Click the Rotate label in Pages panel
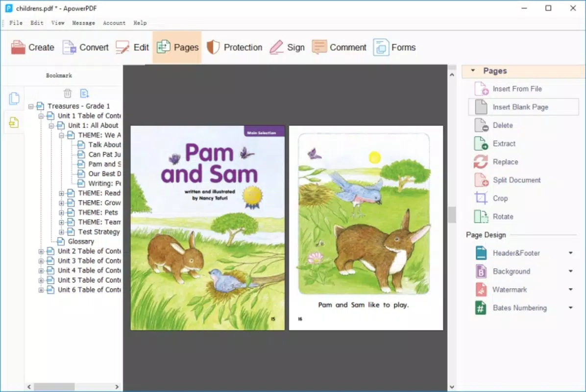 point(503,217)
